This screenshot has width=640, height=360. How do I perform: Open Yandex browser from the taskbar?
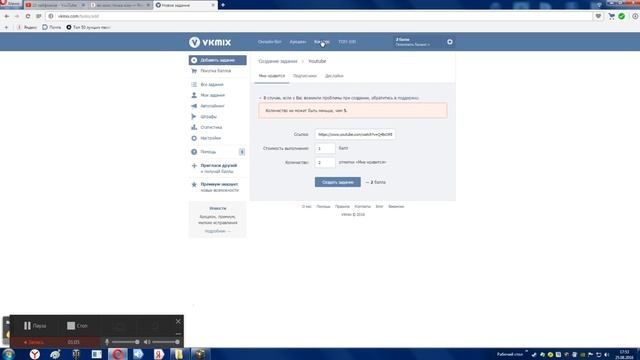click(35, 354)
